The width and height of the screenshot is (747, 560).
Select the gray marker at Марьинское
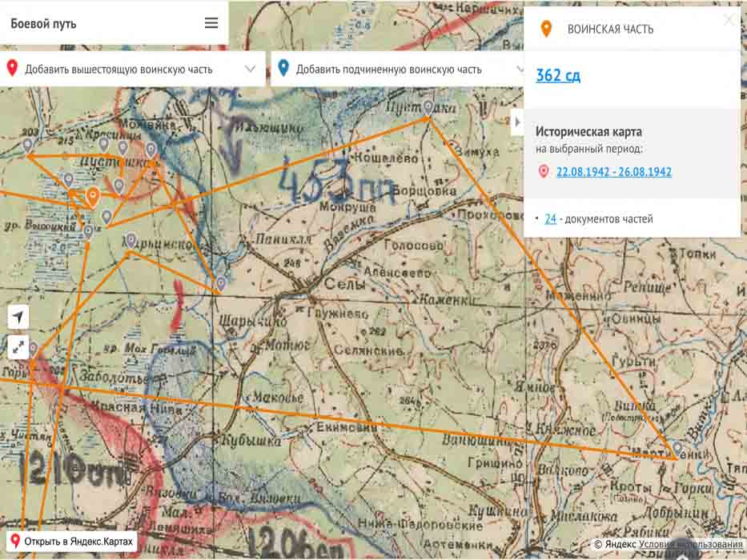[131, 239]
